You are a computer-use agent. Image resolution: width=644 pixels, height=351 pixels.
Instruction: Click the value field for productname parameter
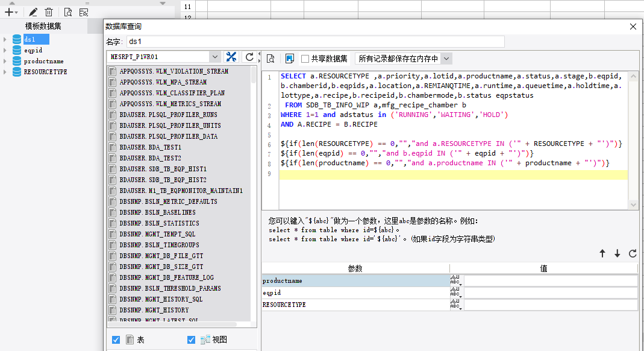pos(551,280)
